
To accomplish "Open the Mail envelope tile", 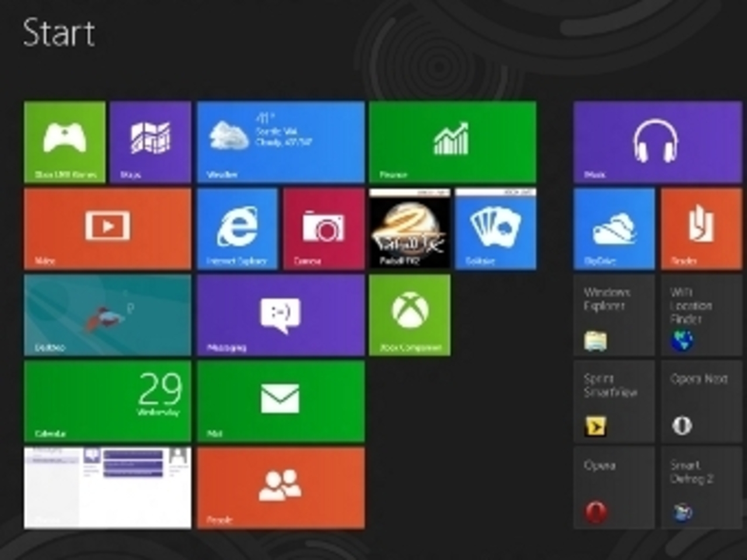I will (281, 401).
